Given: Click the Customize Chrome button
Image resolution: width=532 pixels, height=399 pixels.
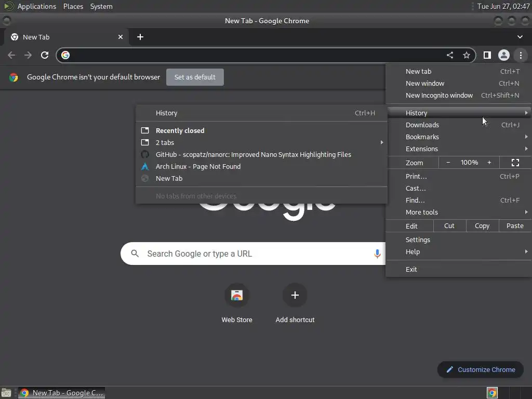Looking at the screenshot, I should click(481, 369).
